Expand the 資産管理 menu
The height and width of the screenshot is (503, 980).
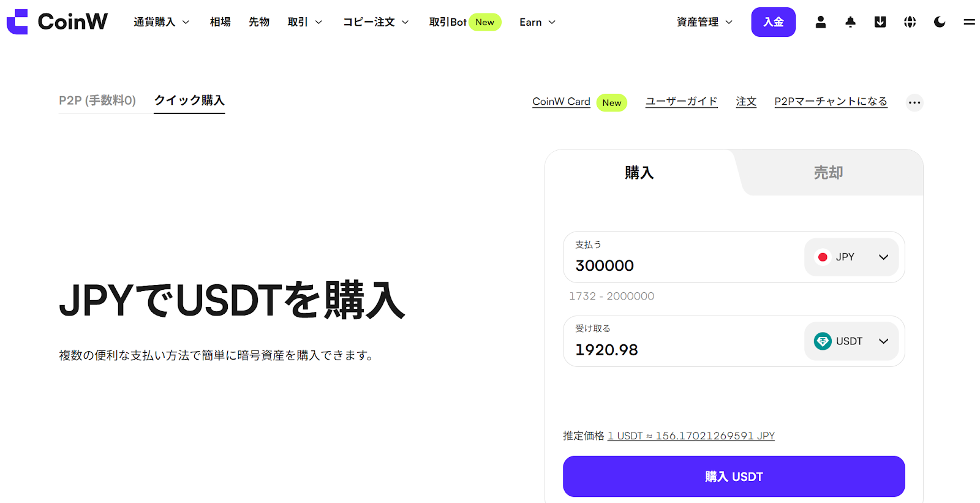[704, 22]
